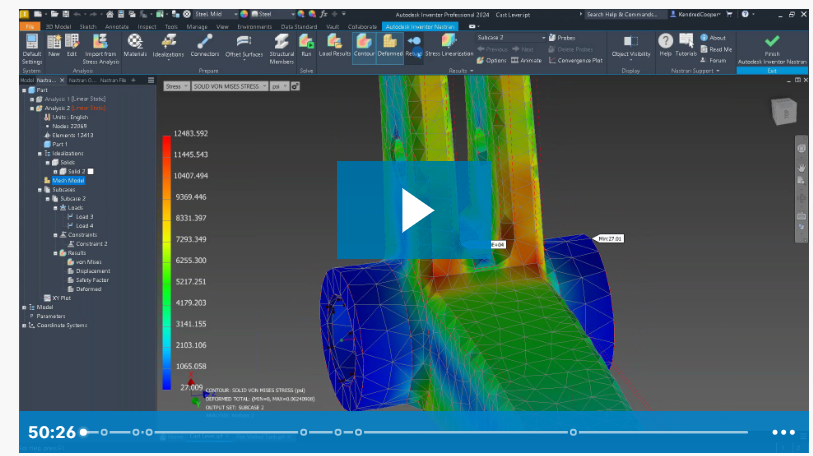
Task: Click Load Results
Action: 334,46
